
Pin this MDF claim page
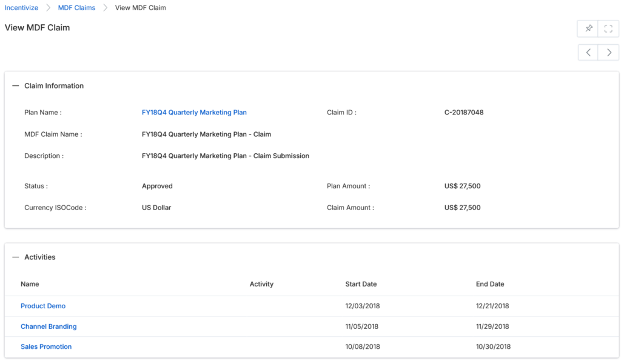588,28
